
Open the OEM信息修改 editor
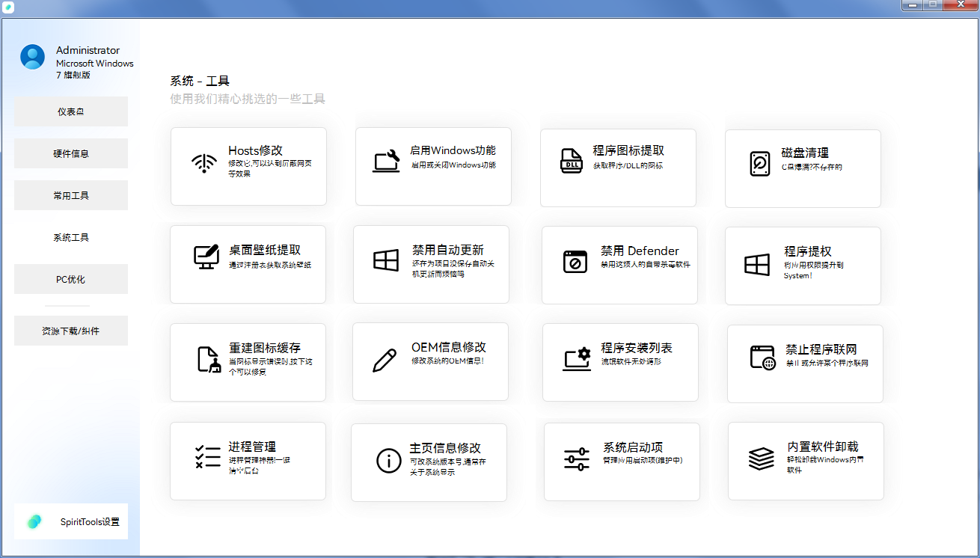(429, 361)
